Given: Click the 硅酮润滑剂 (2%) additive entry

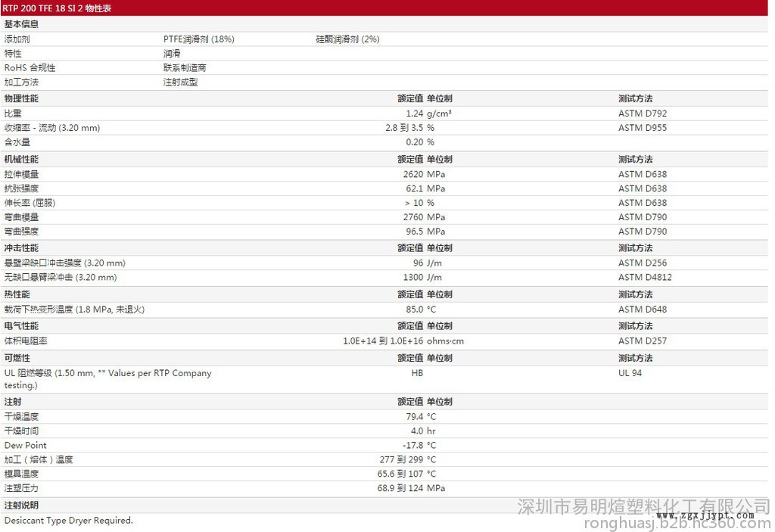Looking at the screenshot, I should [x=347, y=39].
